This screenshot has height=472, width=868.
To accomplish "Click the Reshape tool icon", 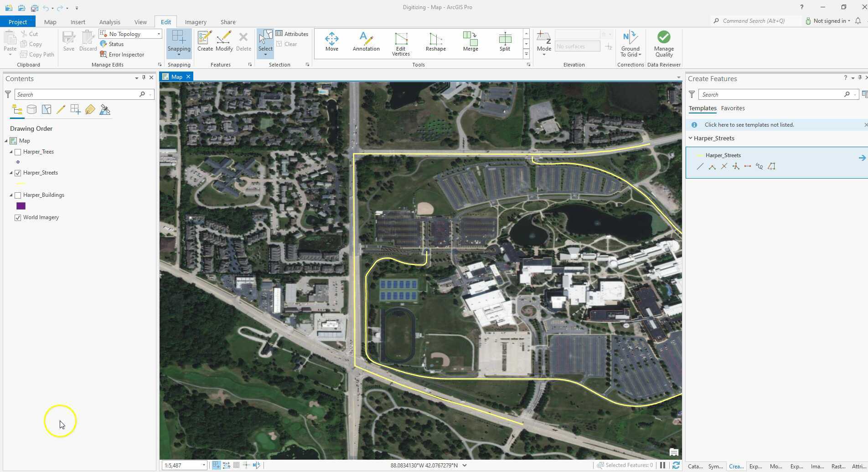I will coord(435,41).
